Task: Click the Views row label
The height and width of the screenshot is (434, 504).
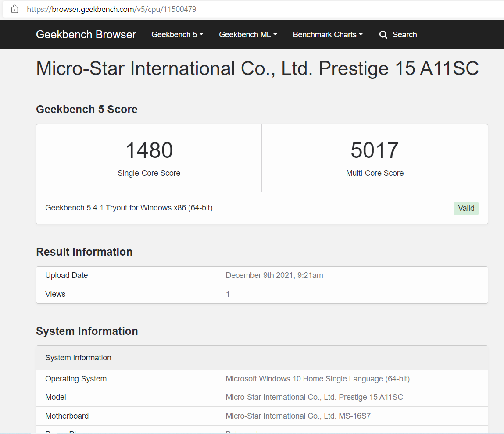Action: [x=55, y=294]
